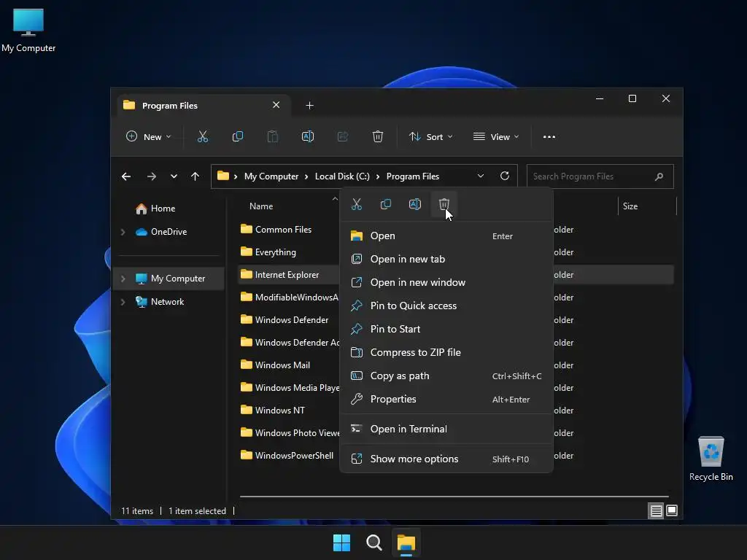Click Cut icon in the context menu
Viewport: 747px width, 560px height.
(356, 204)
